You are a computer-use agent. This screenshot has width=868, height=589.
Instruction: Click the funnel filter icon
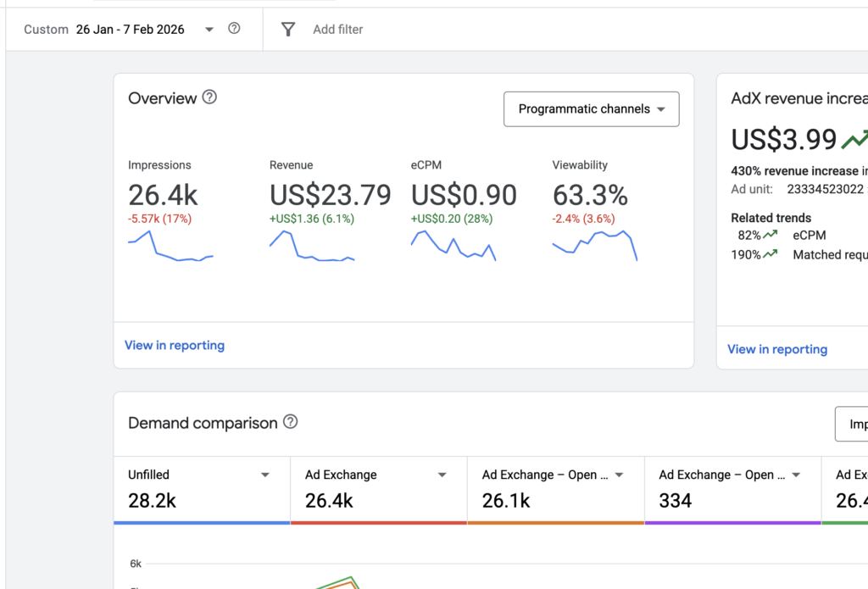(x=288, y=30)
